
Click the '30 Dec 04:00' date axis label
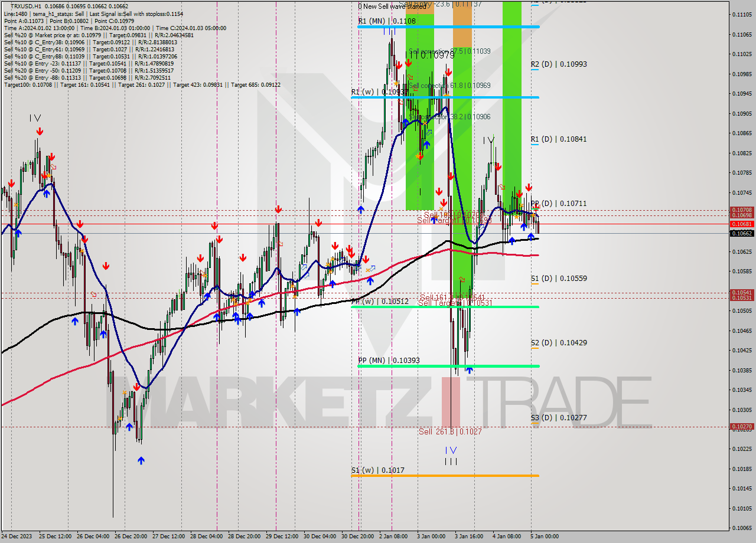point(320,537)
